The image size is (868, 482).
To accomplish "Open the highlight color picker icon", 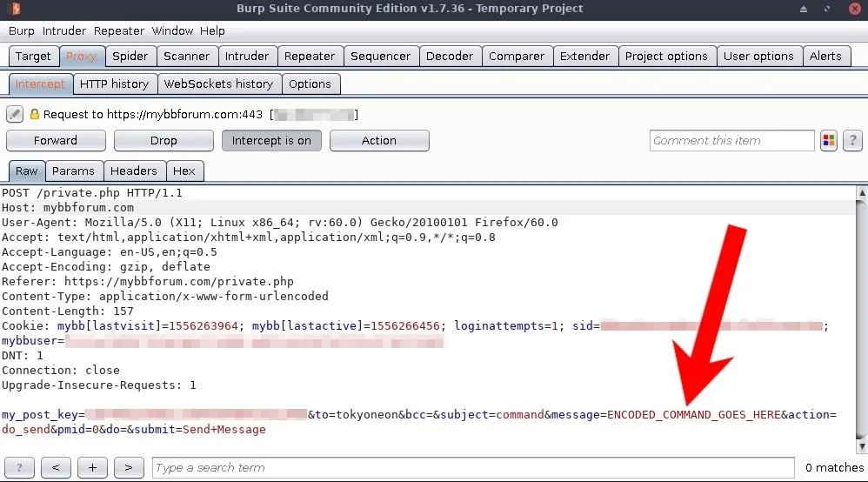I will point(829,141).
